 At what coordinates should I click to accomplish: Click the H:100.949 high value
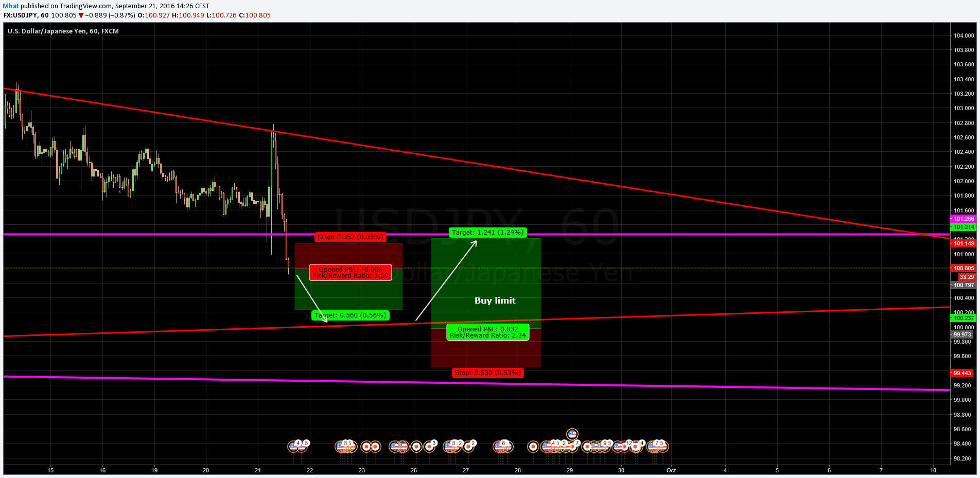188,15
